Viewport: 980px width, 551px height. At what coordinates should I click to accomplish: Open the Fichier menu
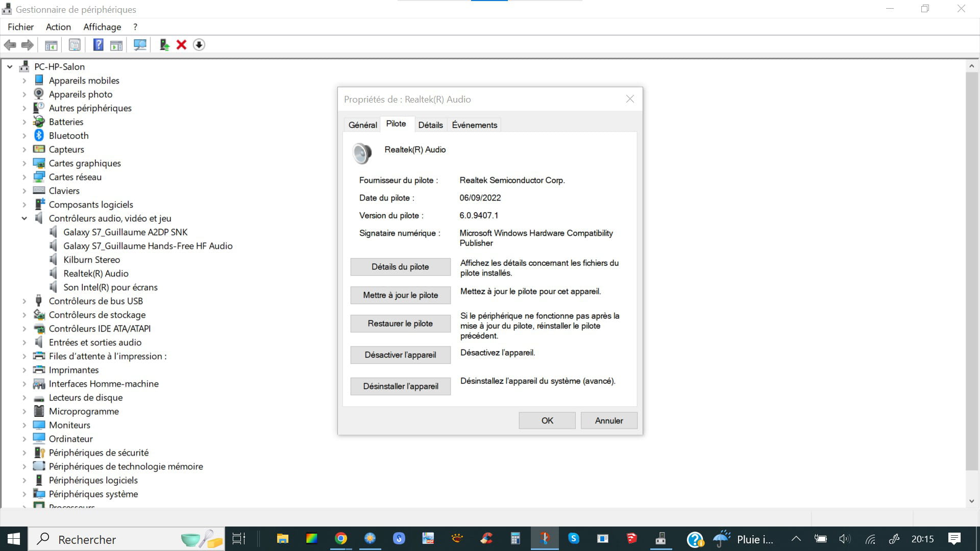20,27
